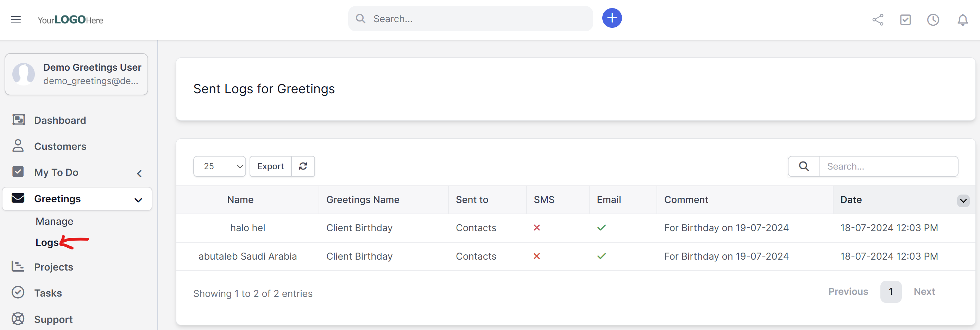Toggle the Date column options arrow
Screen dimensions: 980x330
[963, 201]
